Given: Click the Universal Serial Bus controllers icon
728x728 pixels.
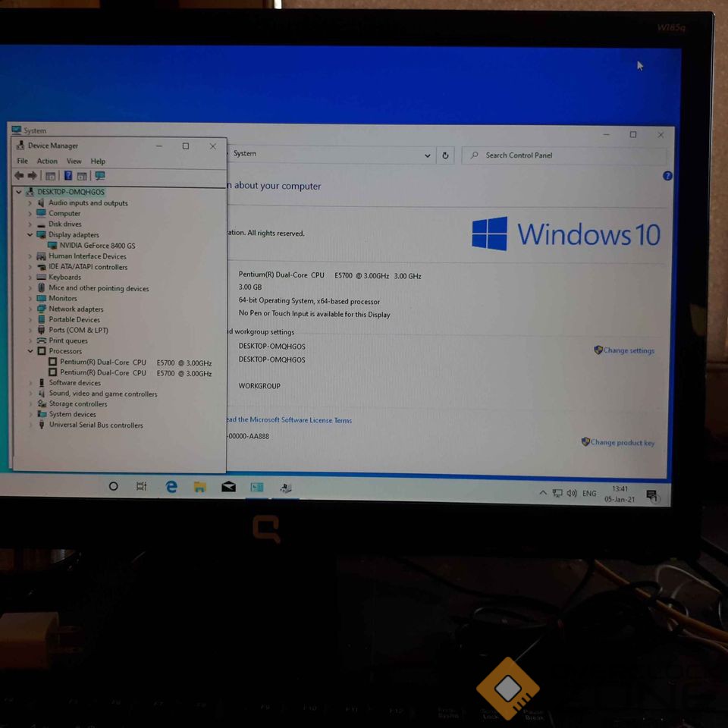Looking at the screenshot, I should pos(42,425).
